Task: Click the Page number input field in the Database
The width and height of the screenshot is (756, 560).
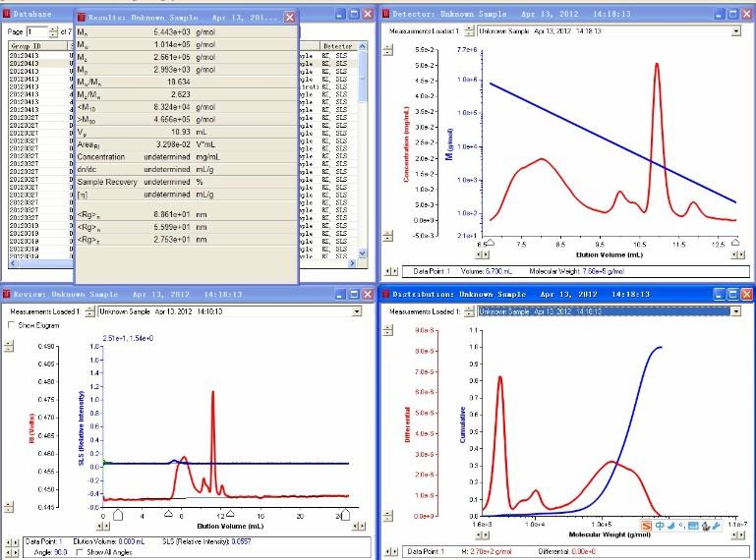Action: click(x=37, y=31)
